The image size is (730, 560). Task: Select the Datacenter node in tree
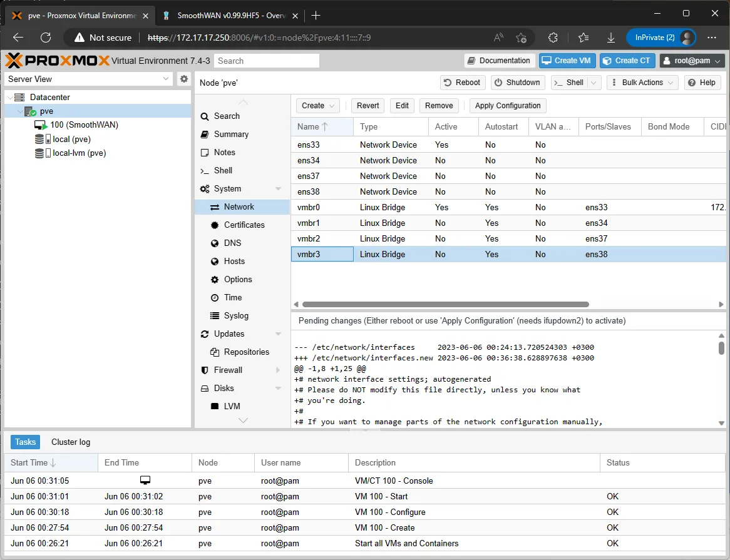[50, 97]
